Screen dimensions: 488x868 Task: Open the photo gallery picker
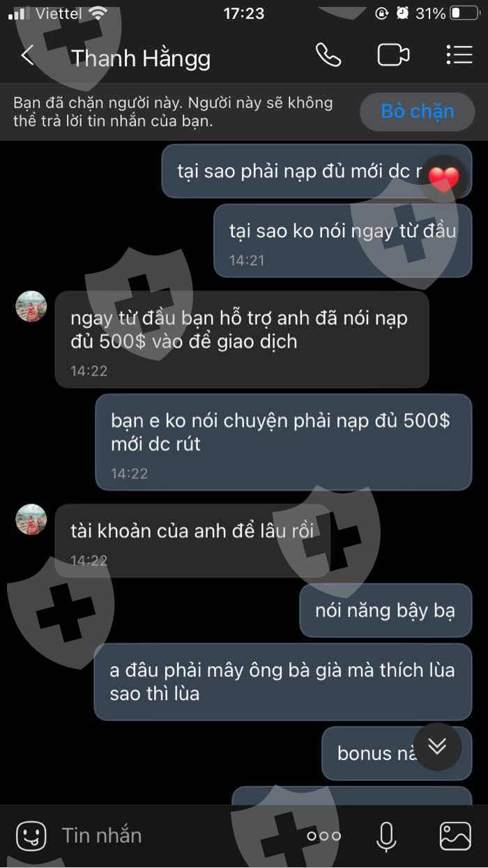tap(455, 836)
